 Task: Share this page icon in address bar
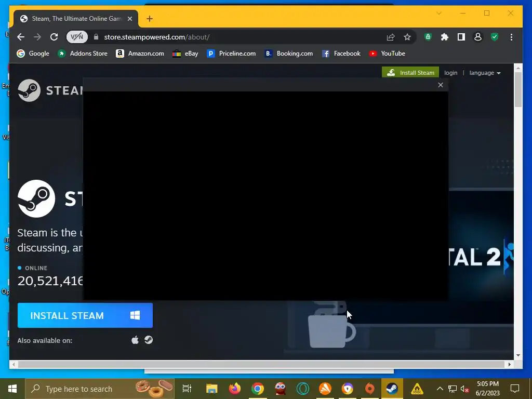391,37
